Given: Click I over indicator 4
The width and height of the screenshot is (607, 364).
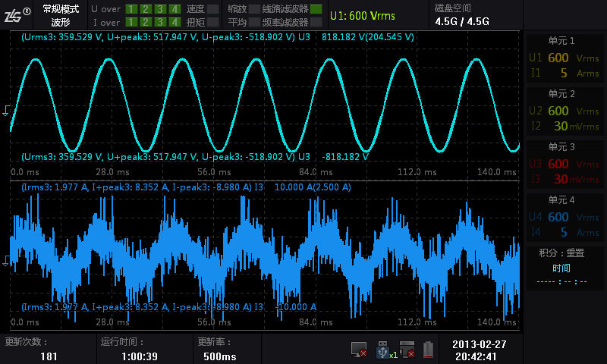Looking at the screenshot, I should tap(175, 22).
